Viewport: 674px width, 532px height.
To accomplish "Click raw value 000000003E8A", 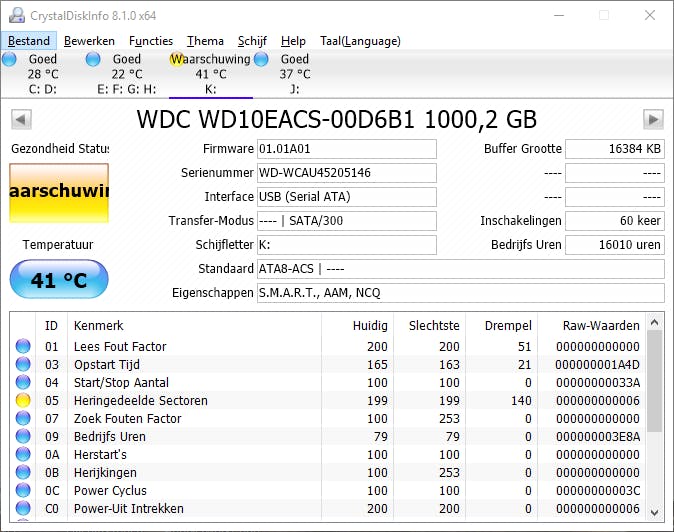I will point(597,437).
